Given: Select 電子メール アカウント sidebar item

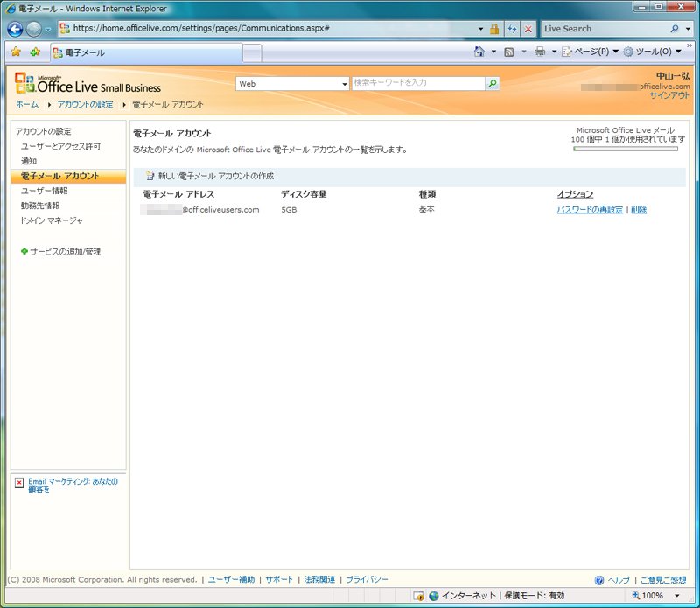Looking at the screenshot, I should point(68,176).
